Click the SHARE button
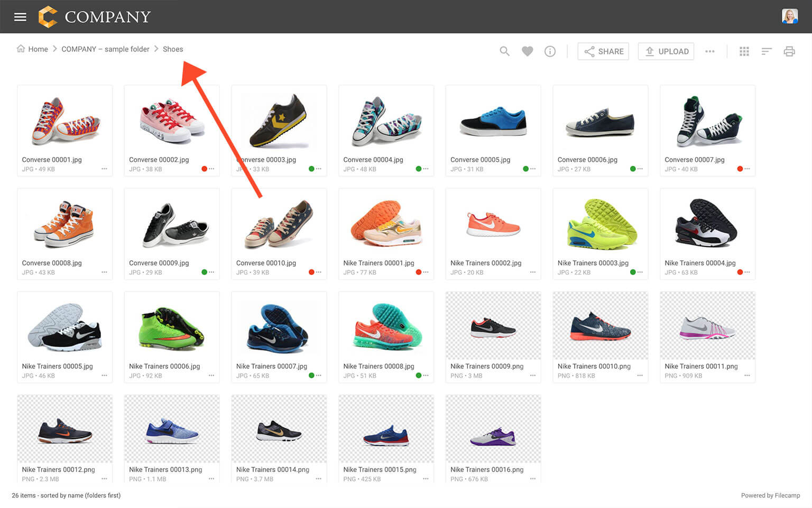812x508 pixels. (x=603, y=51)
